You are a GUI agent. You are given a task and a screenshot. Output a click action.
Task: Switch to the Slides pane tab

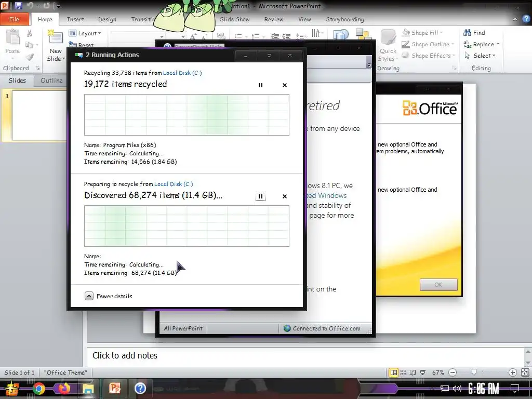17,81
